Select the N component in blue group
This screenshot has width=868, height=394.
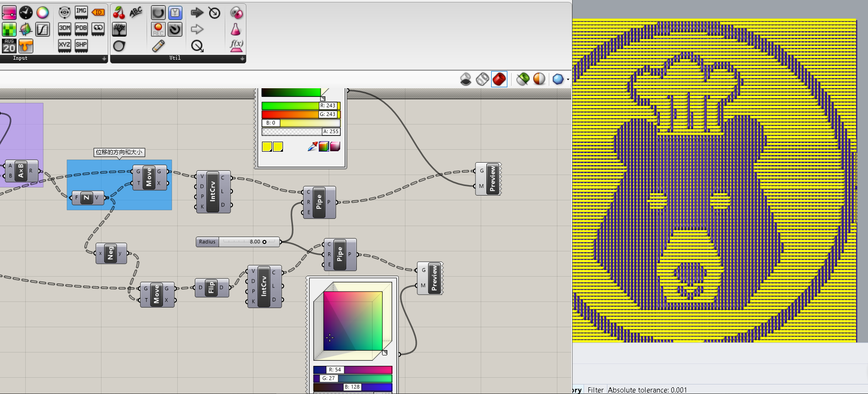point(88,197)
